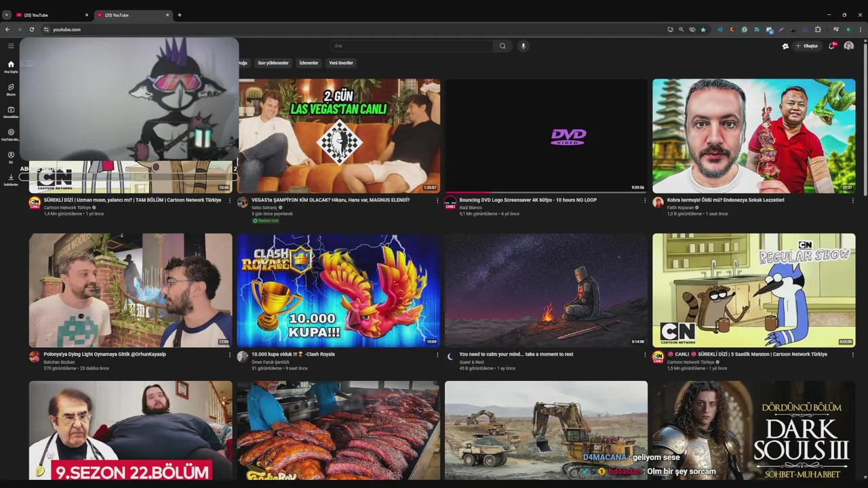
Task: Click the sparkle icon beside Oluştur
Action: pyautogui.click(x=785, y=46)
